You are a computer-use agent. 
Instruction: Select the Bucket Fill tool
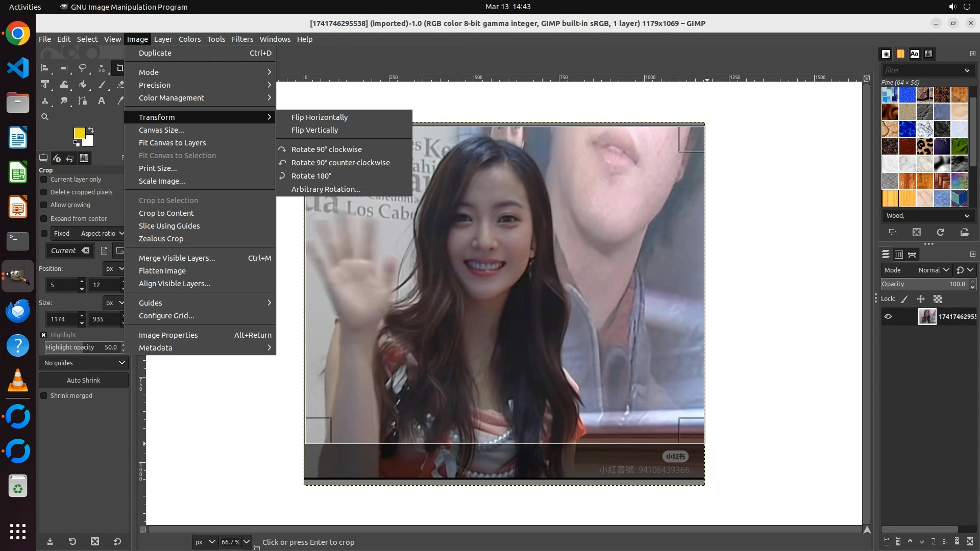pos(83,85)
